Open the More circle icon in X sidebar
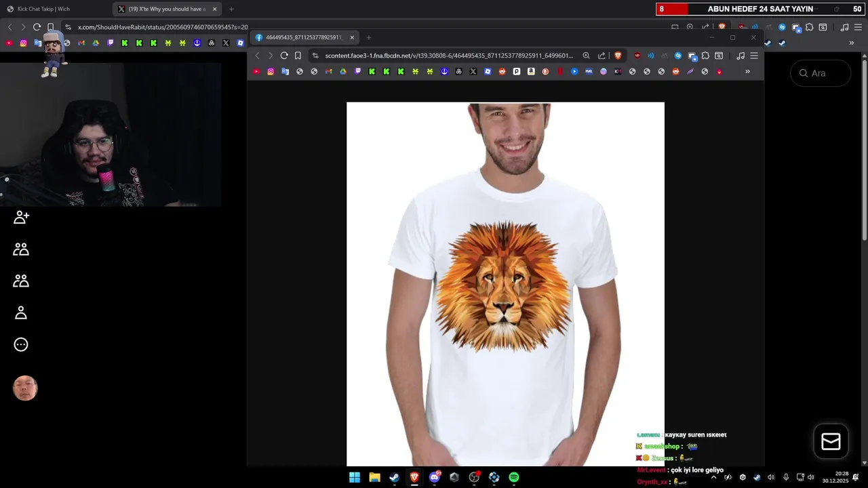 click(21, 344)
